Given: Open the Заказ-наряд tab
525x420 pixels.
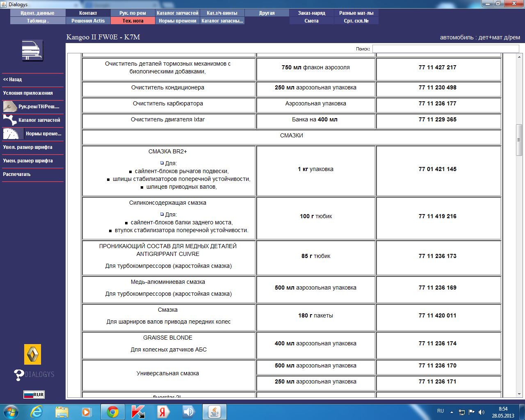Looking at the screenshot, I should point(312,13).
